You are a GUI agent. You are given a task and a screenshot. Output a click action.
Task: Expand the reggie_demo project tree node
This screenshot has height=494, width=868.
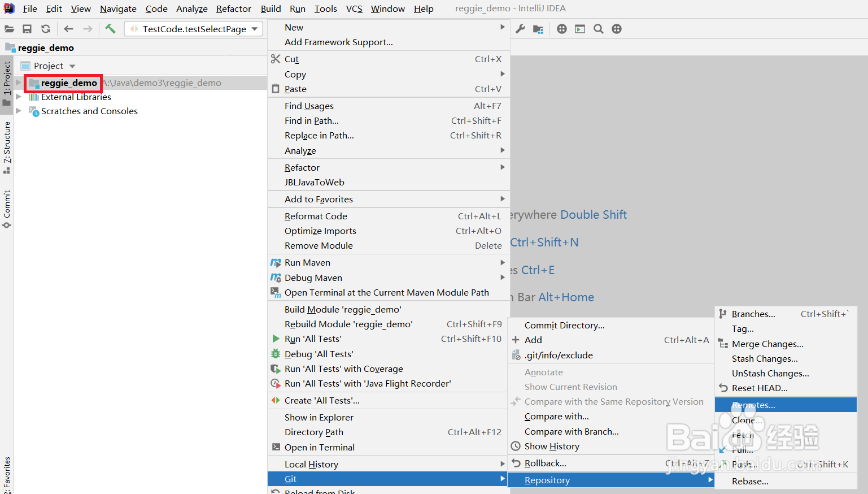click(19, 83)
